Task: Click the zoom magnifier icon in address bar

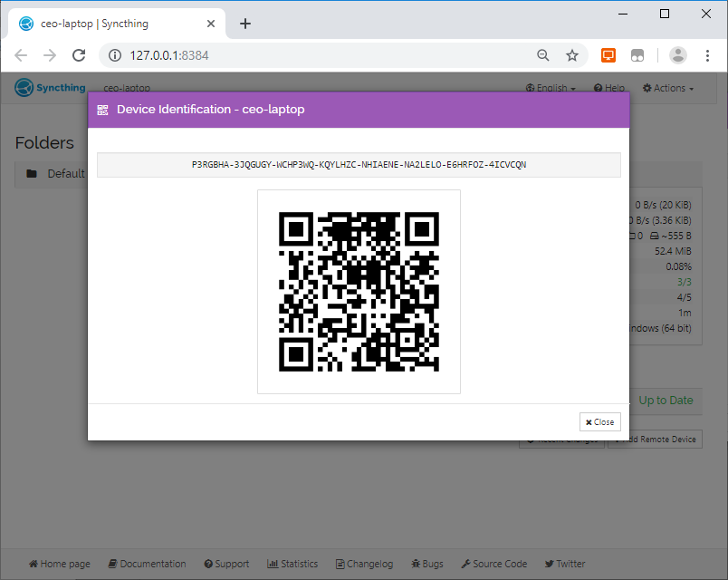Action: (542, 55)
